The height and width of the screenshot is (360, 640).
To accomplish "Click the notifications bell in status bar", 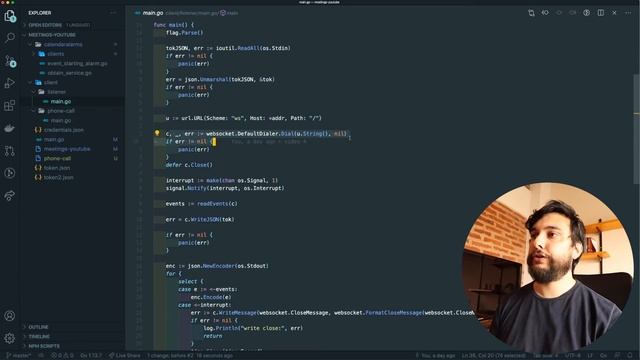I will coord(630,356).
